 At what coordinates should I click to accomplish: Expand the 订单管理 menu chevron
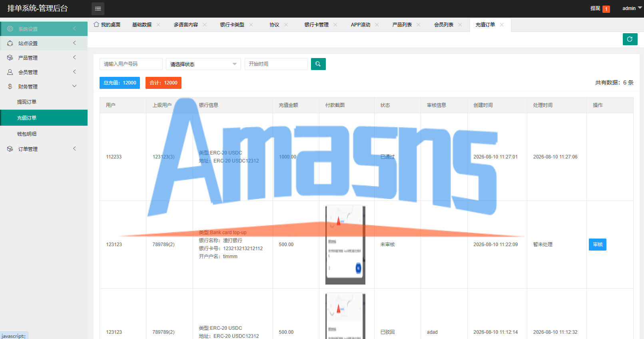click(x=74, y=148)
